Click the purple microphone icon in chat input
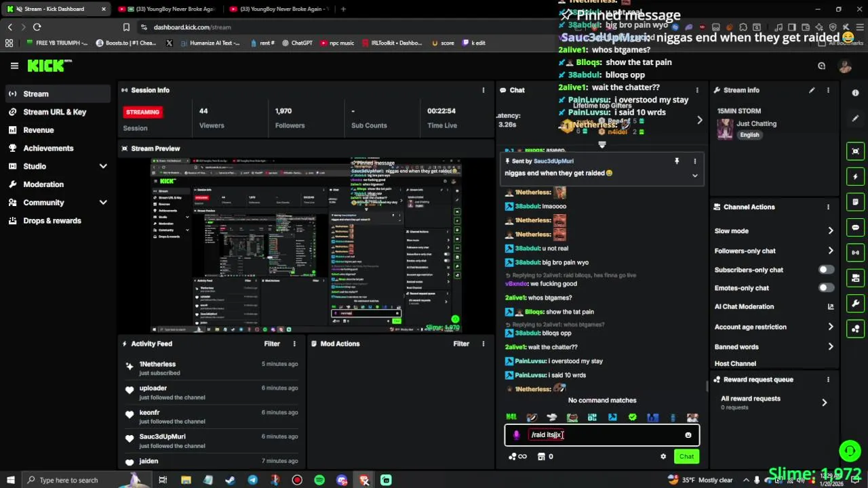This screenshot has height=488, width=868. [516, 435]
